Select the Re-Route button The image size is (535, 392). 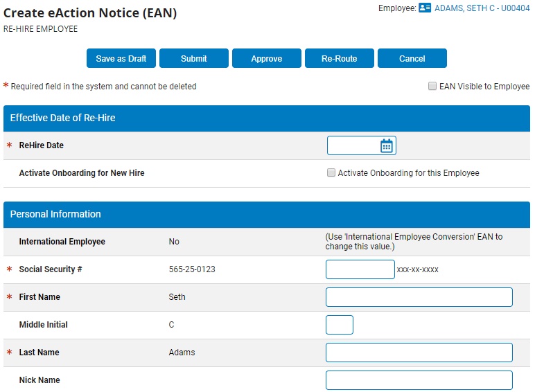340,58
